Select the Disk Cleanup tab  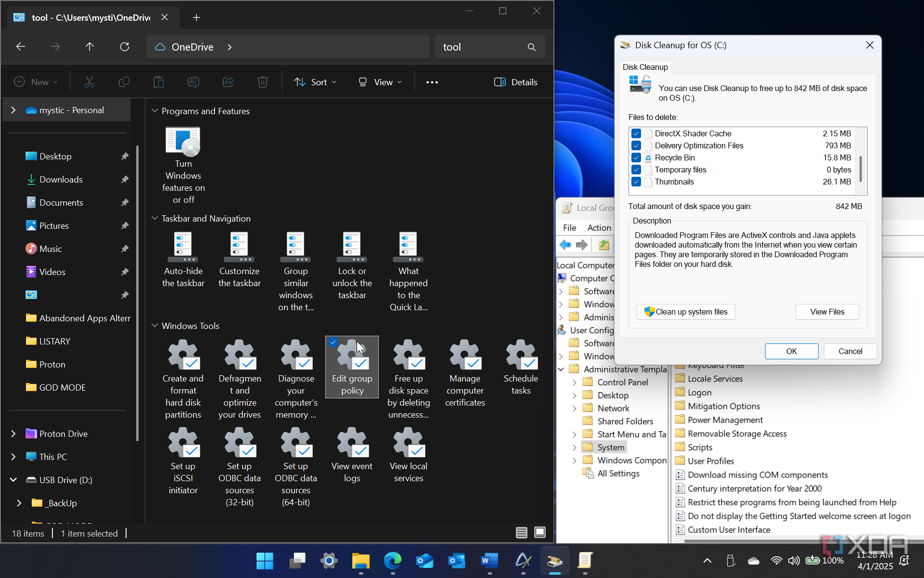tap(645, 67)
